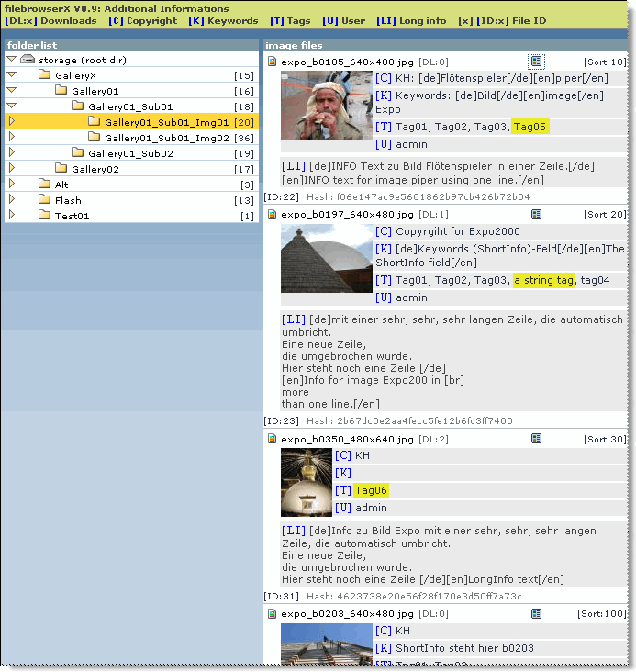
Task: Click the properties icon for expo_b0197_640x480.jpg
Action: point(537,214)
